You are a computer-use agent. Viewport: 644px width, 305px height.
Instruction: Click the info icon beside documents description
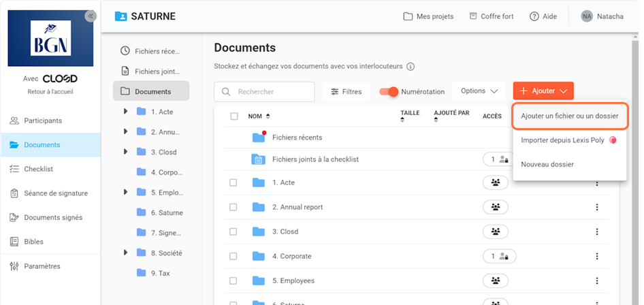[x=410, y=67]
